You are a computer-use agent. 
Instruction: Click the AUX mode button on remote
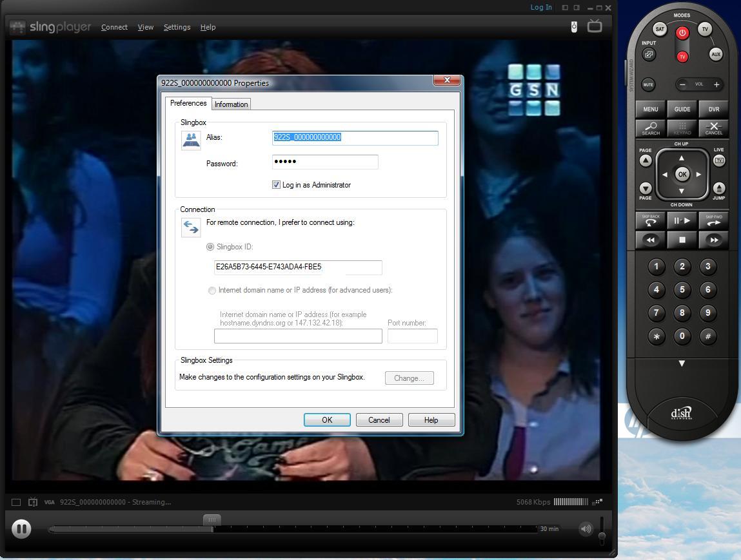click(716, 54)
